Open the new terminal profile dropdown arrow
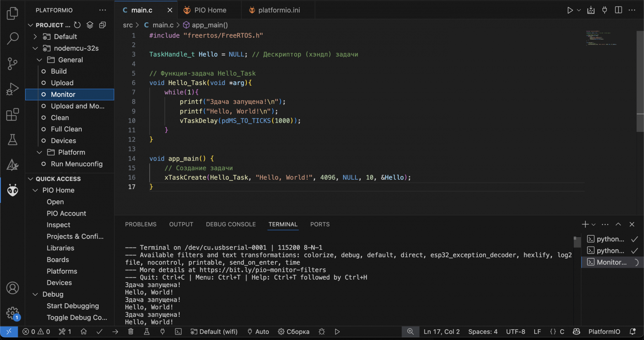This screenshot has height=340, width=644. pos(594,224)
